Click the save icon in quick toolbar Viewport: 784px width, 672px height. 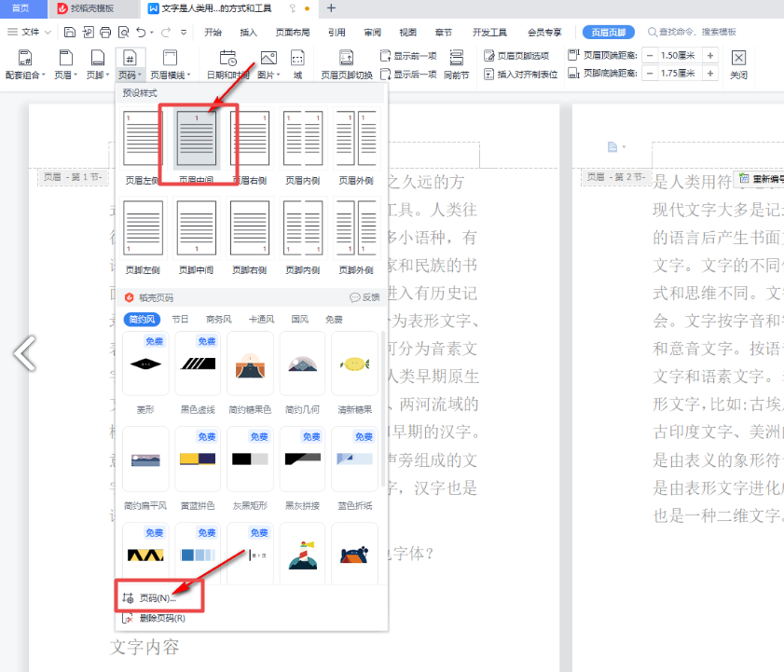point(70,32)
